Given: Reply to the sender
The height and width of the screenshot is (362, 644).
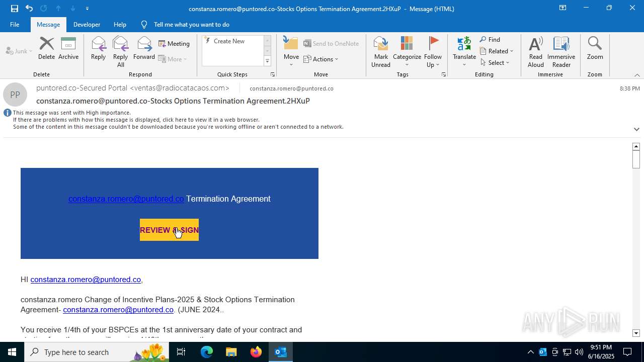Looking at the screenshot, I should pyautogui.click(x=98, y=49).
